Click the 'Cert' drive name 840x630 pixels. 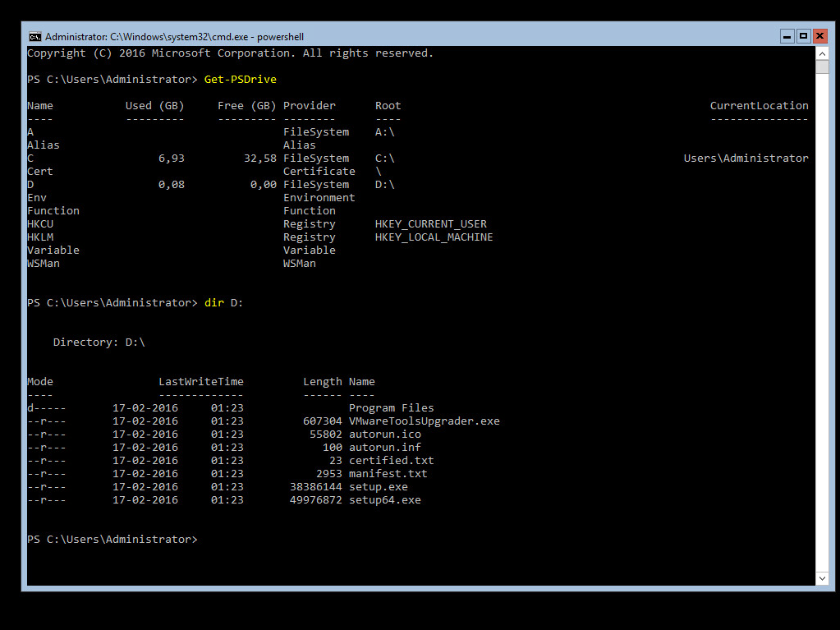(x=40, y=172)
